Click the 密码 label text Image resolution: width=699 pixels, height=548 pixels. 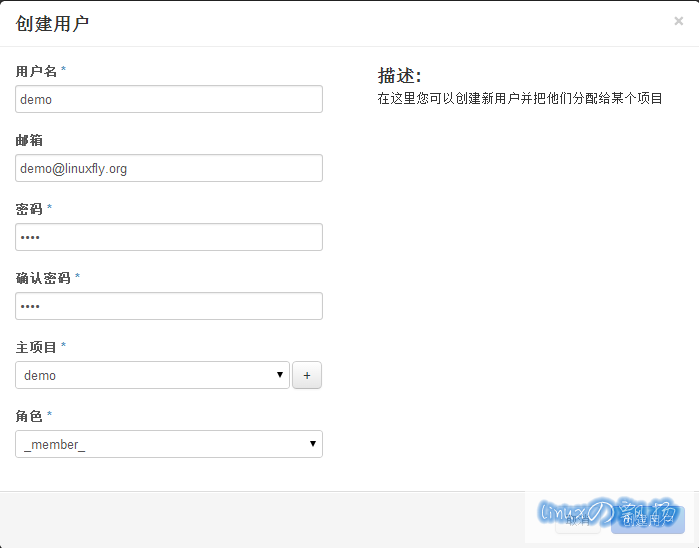click(29, 209)
